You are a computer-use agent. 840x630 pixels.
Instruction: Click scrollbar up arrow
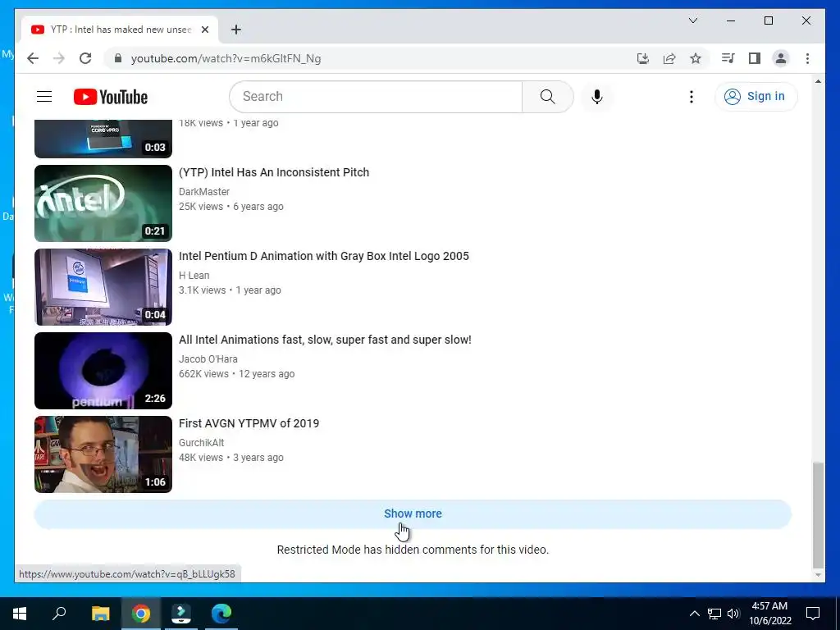[818, 81]
